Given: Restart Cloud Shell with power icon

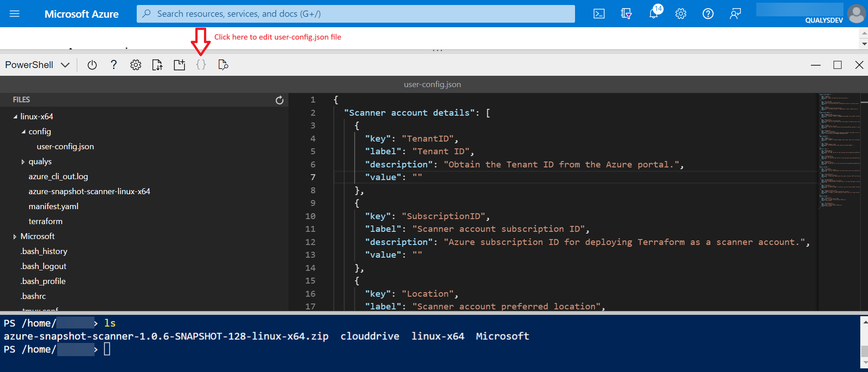Looking at the screenshot, I should pyautogui.click(x=92, y=65).
